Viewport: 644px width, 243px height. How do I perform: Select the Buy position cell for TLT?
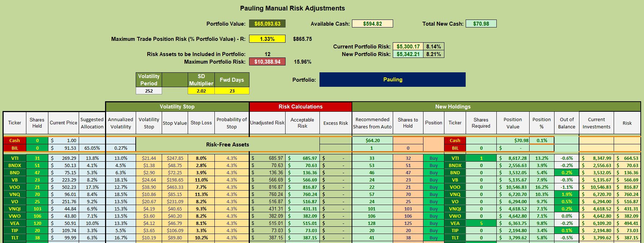434,238
